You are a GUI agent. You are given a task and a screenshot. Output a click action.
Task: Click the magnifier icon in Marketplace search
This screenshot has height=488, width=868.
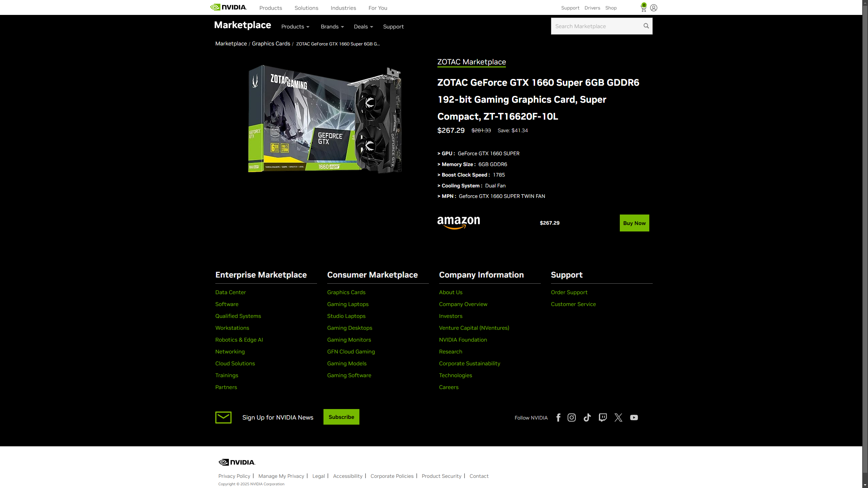646,26
